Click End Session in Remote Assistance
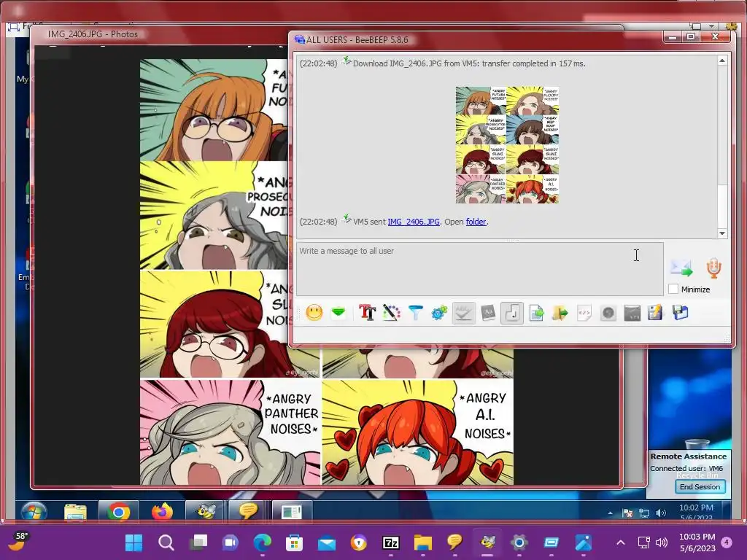This screenshot has height=560, width=747. tap(700, 486)
